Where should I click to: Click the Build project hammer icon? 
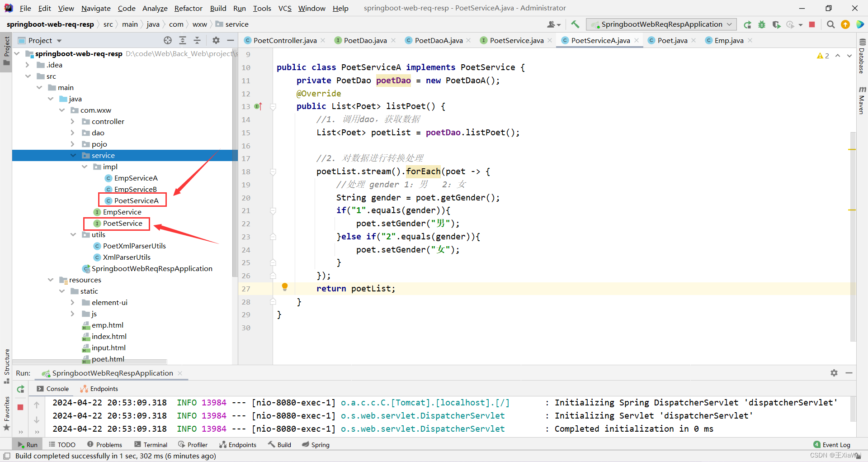[x=575, y=24]
